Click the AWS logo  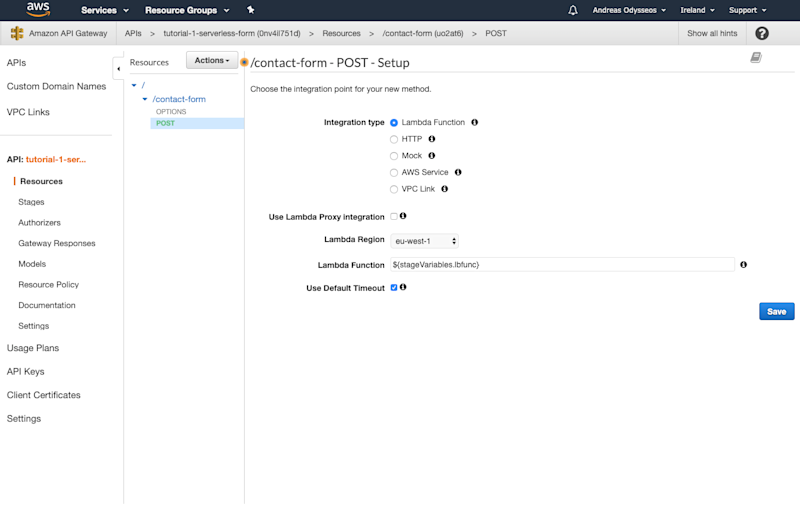(x=38, y=9)
